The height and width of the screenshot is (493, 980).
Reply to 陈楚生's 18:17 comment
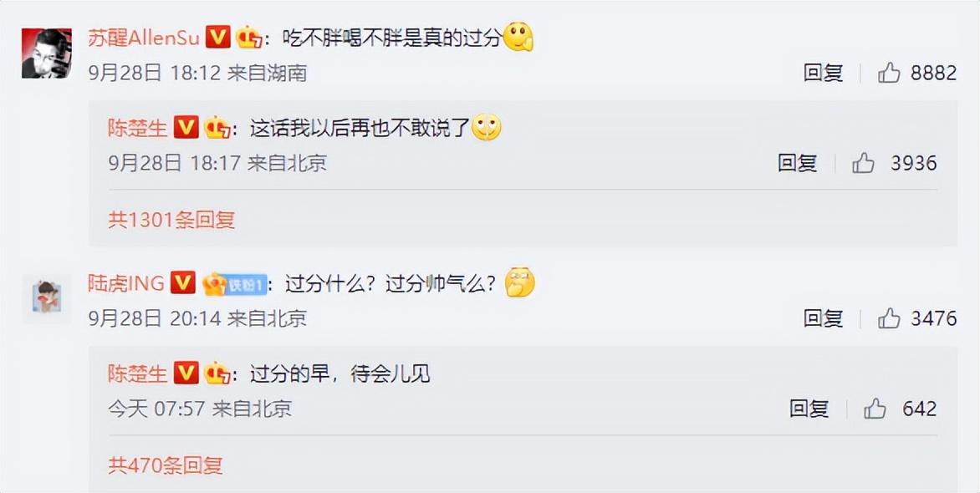click(798, 163)
